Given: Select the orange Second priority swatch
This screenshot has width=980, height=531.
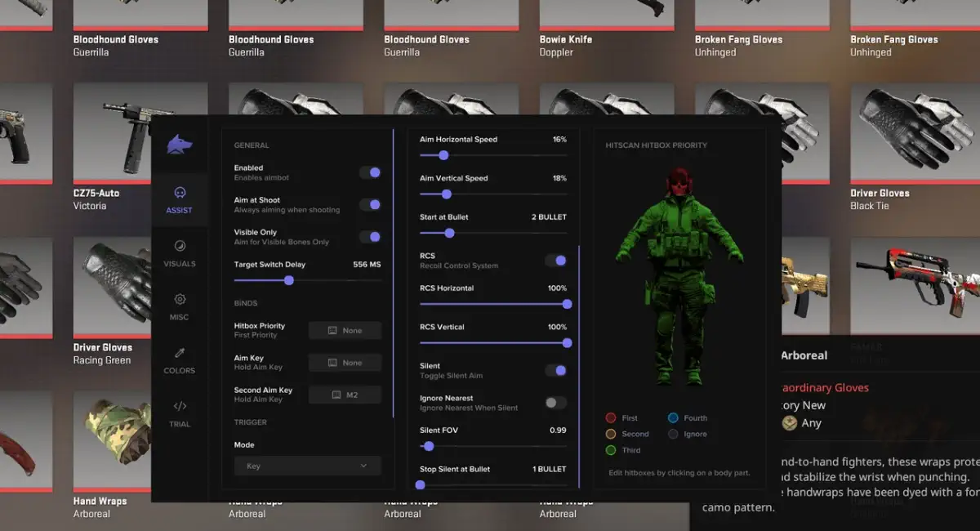Looking at the screenshot, I should click(x=611, y=434).
